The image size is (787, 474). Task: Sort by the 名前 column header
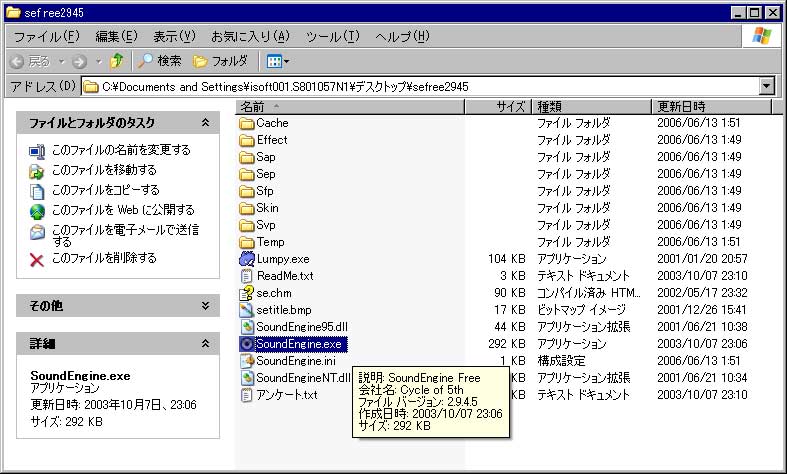click(x=350, y=106)
